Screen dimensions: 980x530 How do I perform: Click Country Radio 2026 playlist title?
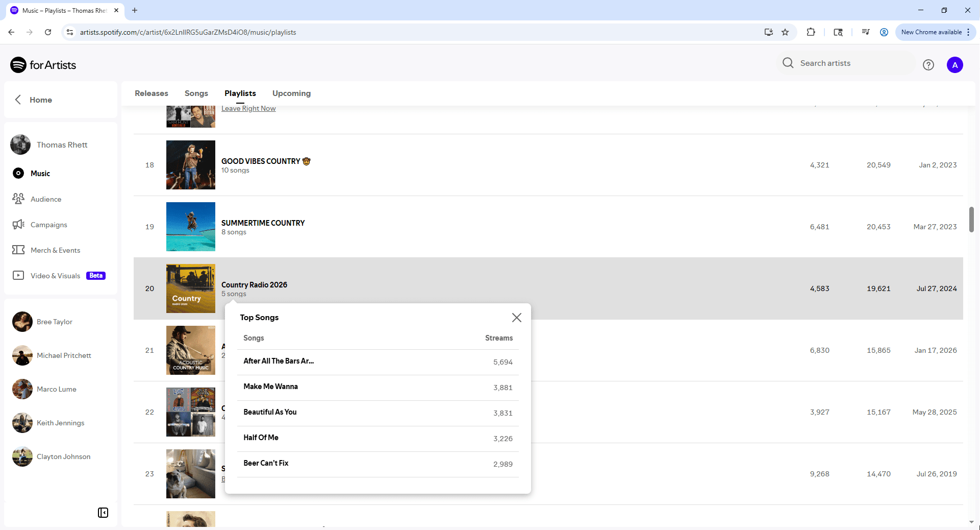pyautogui.click(x=254, y=285)
